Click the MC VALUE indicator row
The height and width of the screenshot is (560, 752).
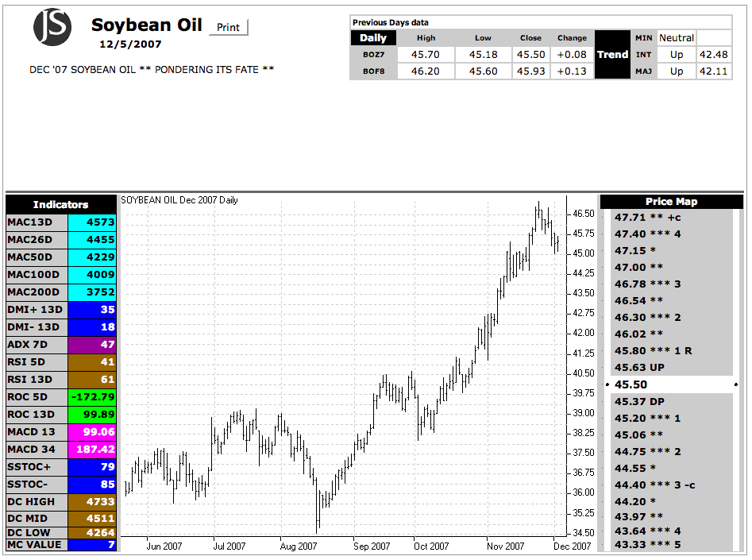point(61,545)
